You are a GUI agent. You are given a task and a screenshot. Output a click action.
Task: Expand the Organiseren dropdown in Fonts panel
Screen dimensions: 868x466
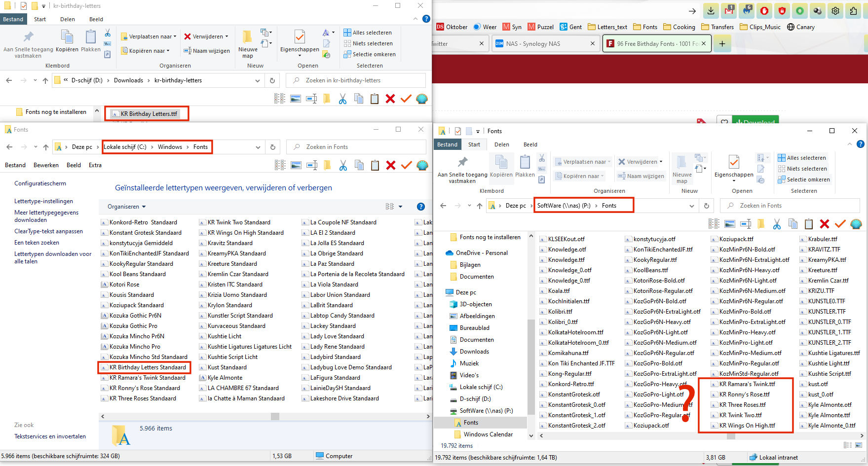pos(127,207)
